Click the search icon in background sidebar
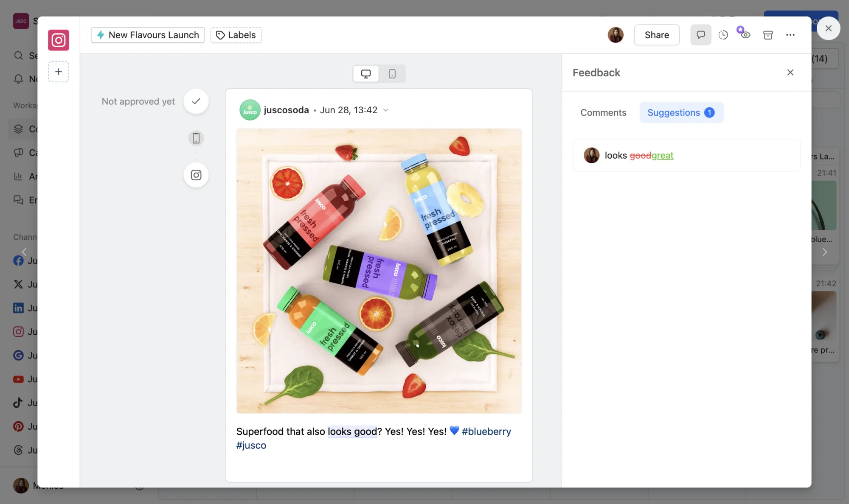Viewport: 849px width, 504px height. [x=18, y=56]
